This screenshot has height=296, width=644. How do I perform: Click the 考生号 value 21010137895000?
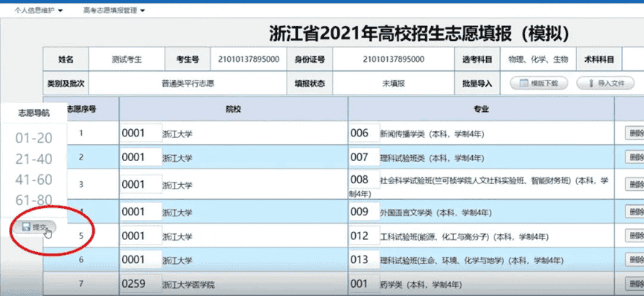click(x=249, y=59)
